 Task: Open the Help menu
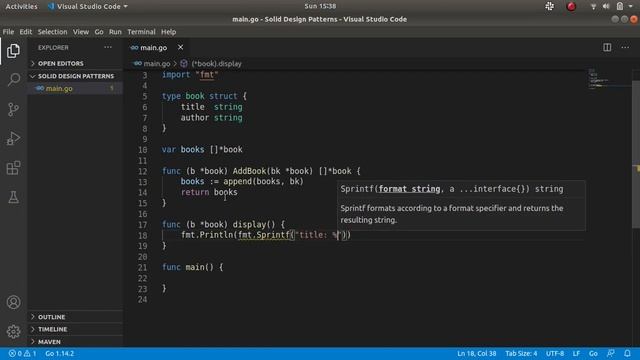point(168,32)
